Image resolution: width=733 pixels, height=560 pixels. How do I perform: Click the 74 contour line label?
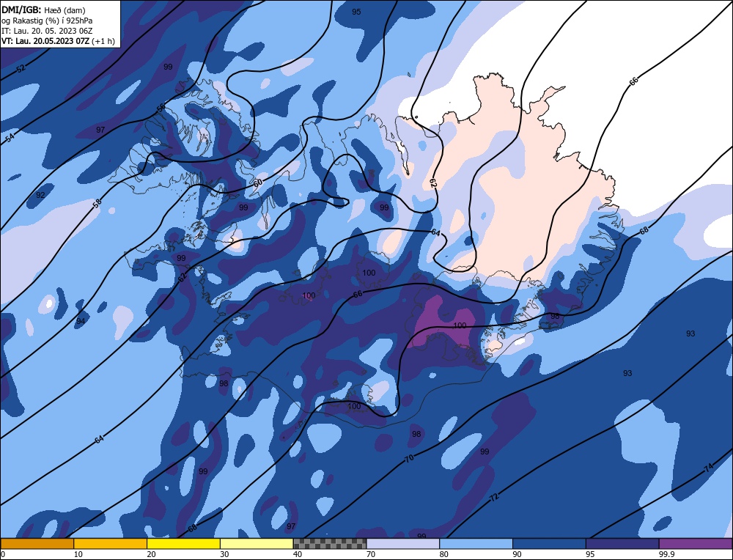(709, 468)
